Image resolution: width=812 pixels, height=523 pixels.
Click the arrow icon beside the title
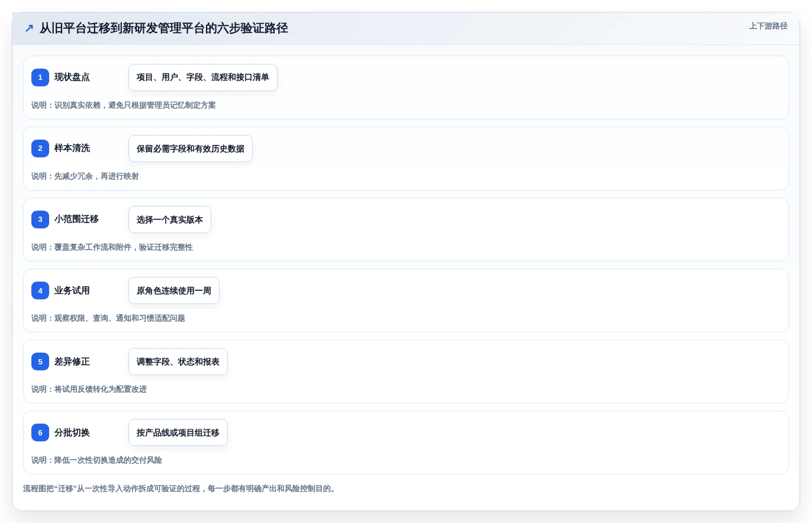(29, 28)
